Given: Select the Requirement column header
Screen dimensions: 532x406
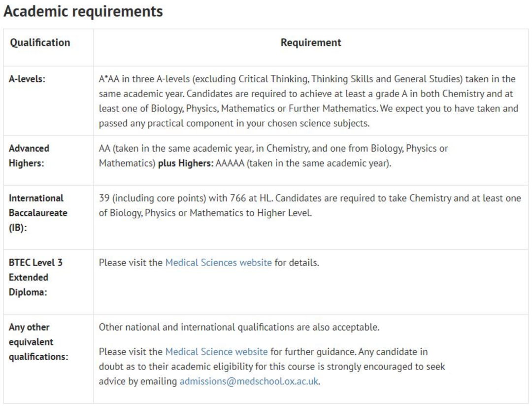Looking at the screenshot, I should point(311,43).
